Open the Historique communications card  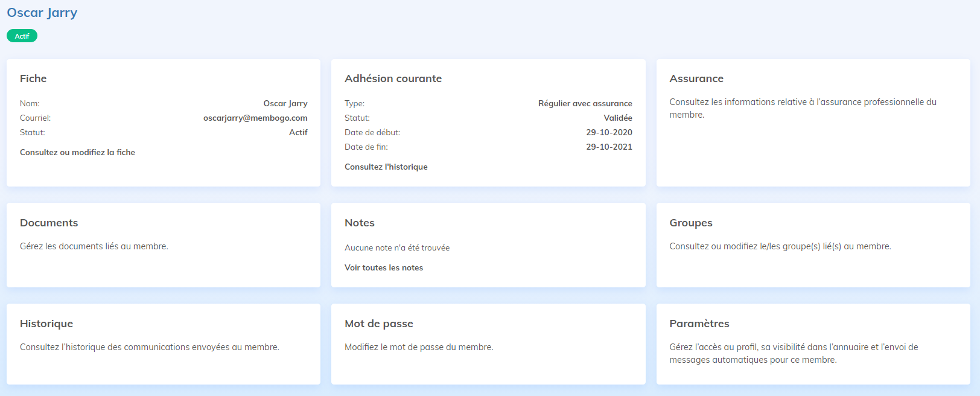click(x=163, y=343)
